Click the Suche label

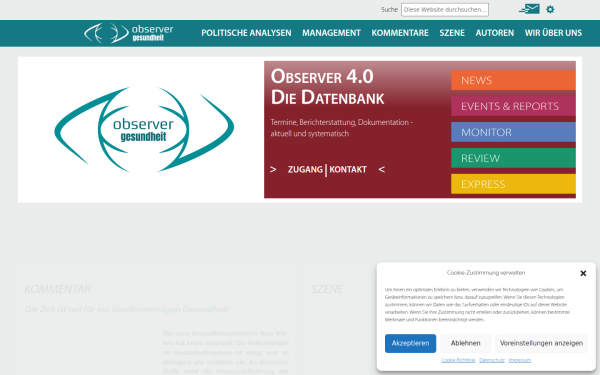390,10
